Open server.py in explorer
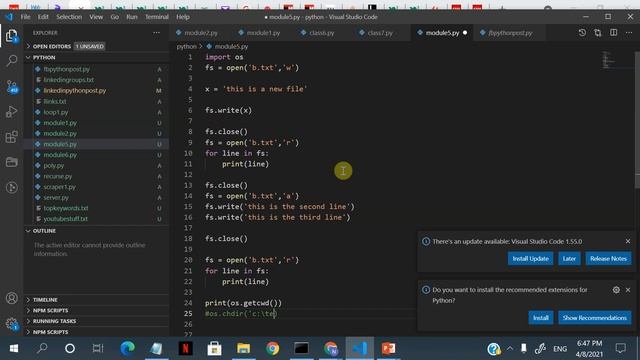The height and width of the screenshot is (360, 640). pos(96,198)
